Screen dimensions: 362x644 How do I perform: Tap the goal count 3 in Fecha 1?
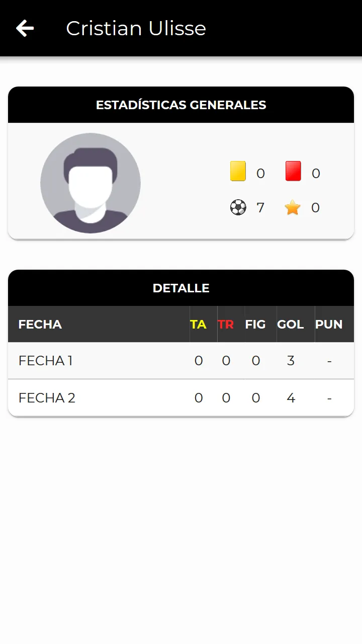[291, 361]
